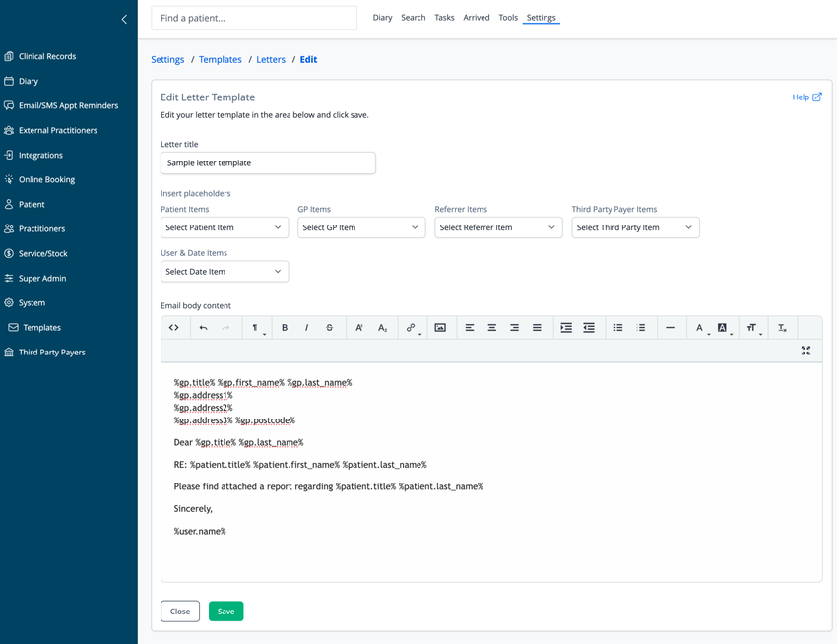The image size is (837, 644).
Task: Insert link with chain icon
Action: [x=411, y=327]
